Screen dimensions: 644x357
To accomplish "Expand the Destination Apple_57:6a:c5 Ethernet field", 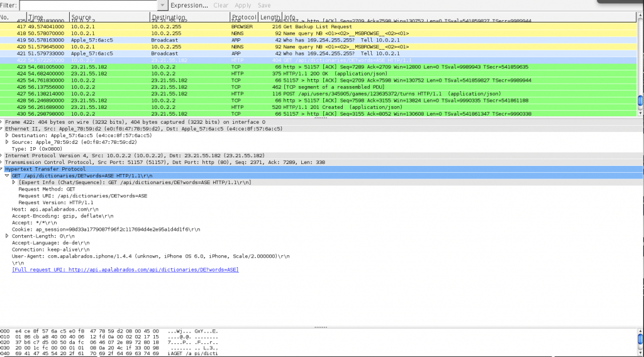I will coord(7,135).
